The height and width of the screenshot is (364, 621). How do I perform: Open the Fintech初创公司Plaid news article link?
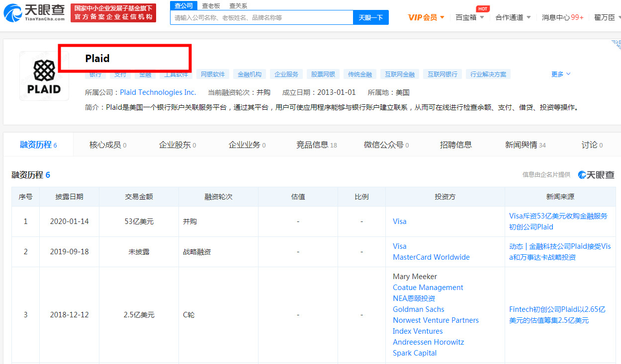(557, 315)
